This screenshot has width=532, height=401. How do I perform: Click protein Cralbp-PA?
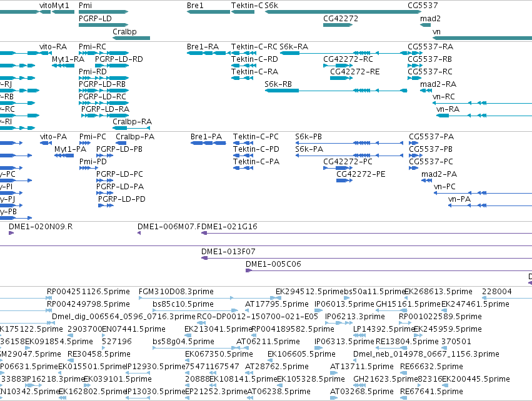tap(134, 137)
